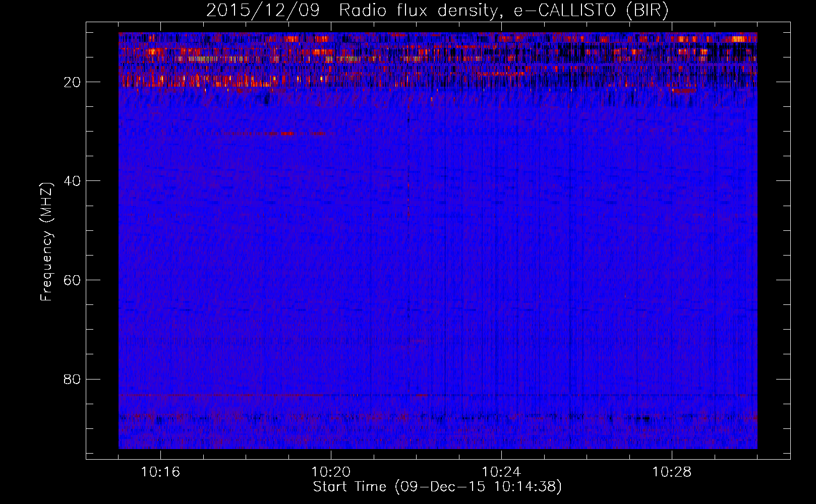Click the 20 MHz frequency tick label
The image size is (816, 504).
[73, 82]
